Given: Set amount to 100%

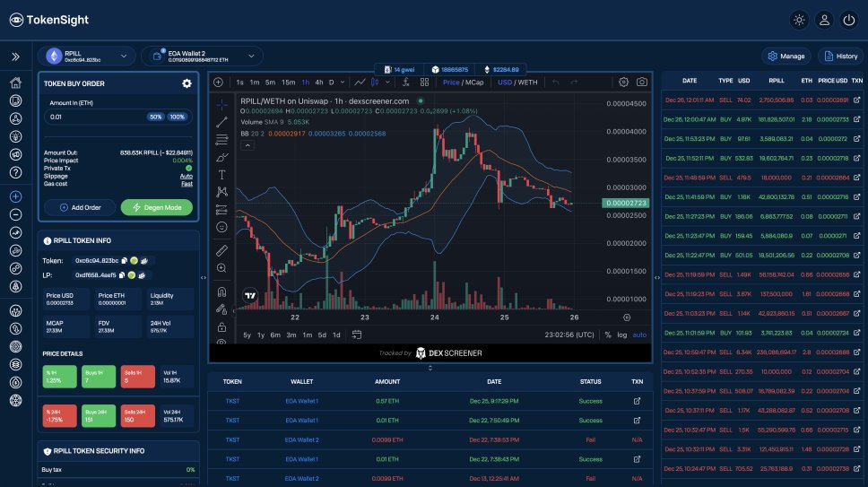Looking at the screenshot, I should (x=178, y=117).
